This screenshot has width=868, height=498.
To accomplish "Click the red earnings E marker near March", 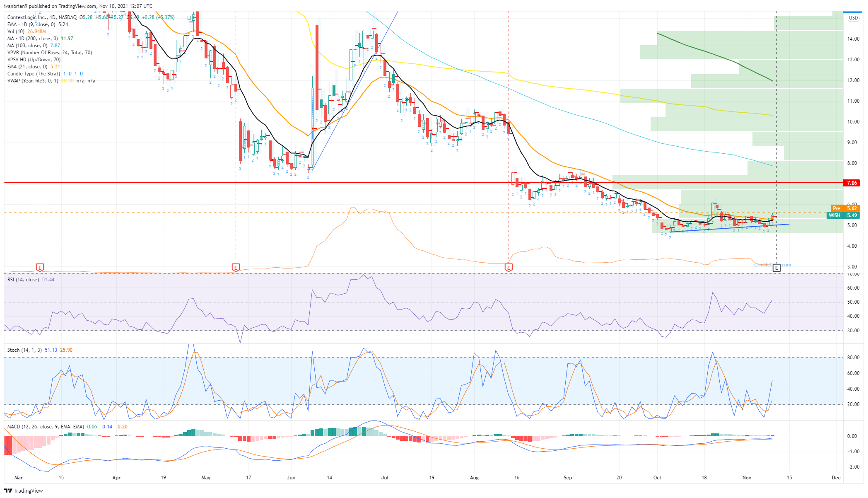I will pos(40,268).
